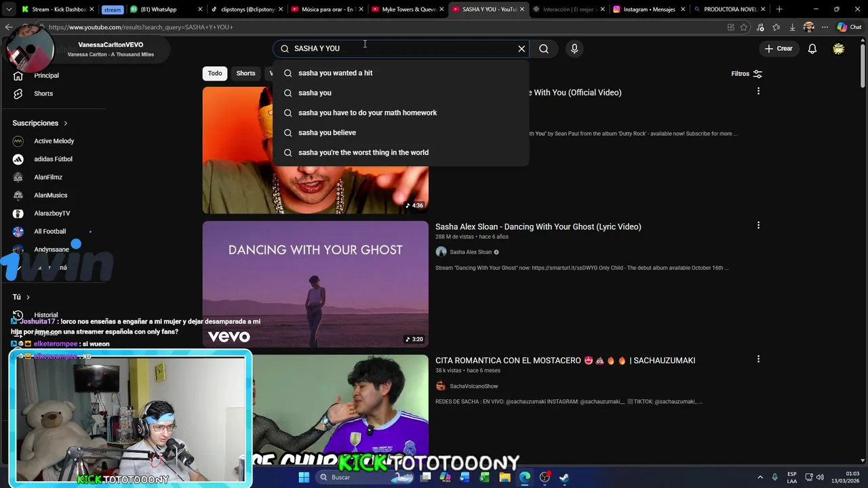Open browser downloads icon
The width and height of the screenshot is (868, 488).
[x=792, y=27]
